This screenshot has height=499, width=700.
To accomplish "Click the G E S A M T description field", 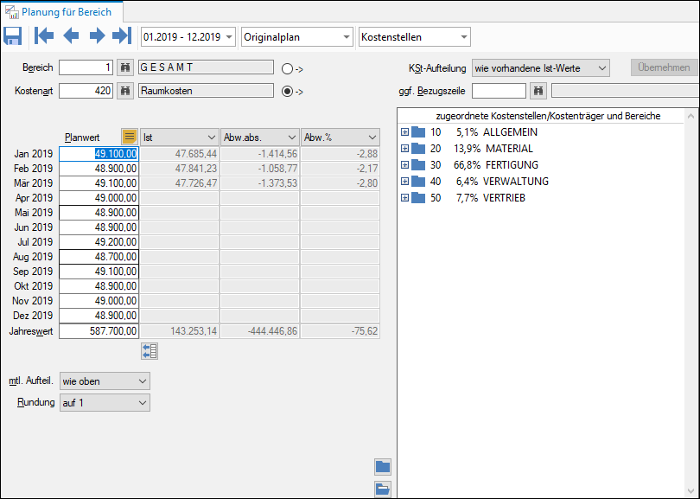I will click(206, 67).
